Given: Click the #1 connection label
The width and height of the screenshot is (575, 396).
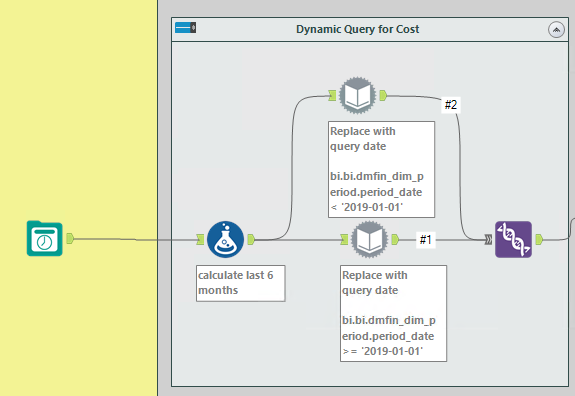Looking at the screenshot, I should tap(425, 240).
